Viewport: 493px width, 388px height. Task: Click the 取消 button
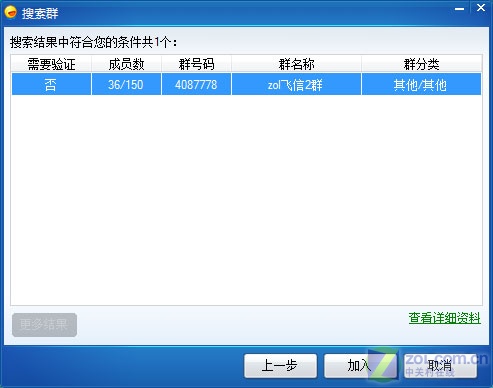point(440,366)
